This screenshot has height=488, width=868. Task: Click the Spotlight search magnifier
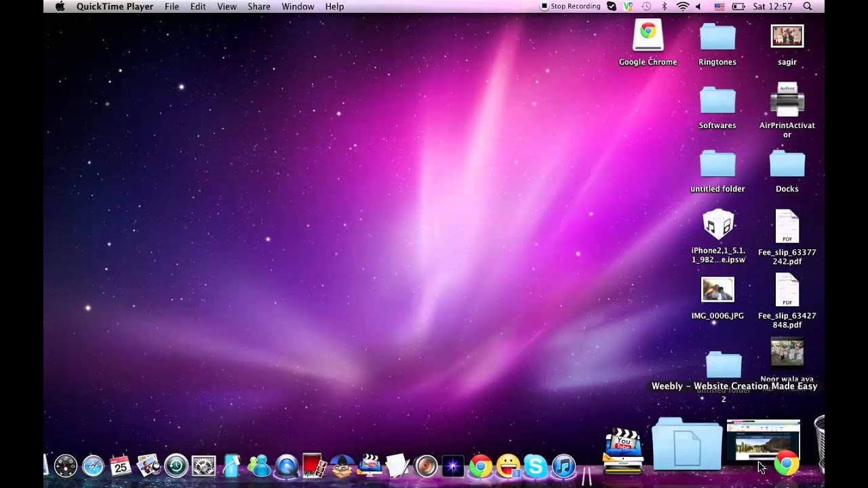tap(807, 6)
